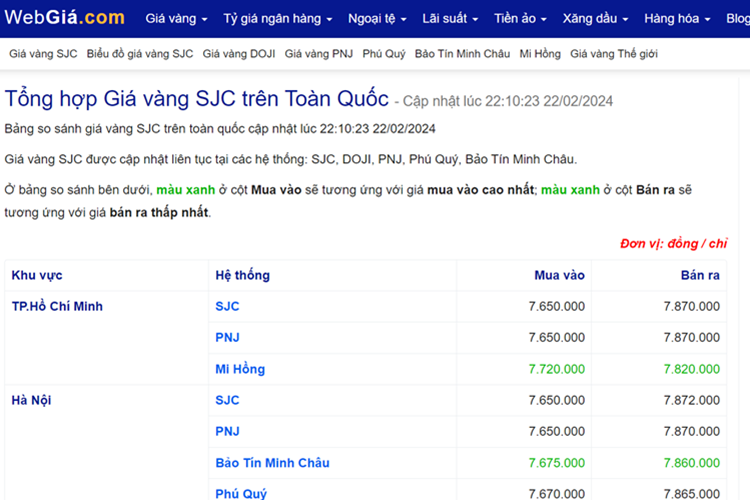Open Biểu đồ giá vàng SJC tab
750x500 pixels.
coord(140,54)
